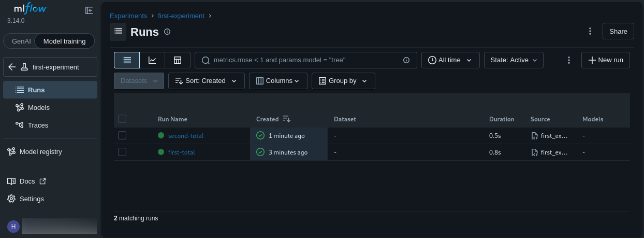Viewport: 644px width, 238px height.
Task: Click the 0.8s duration cell
Action: pyautogui.click(x=495, y=152)
